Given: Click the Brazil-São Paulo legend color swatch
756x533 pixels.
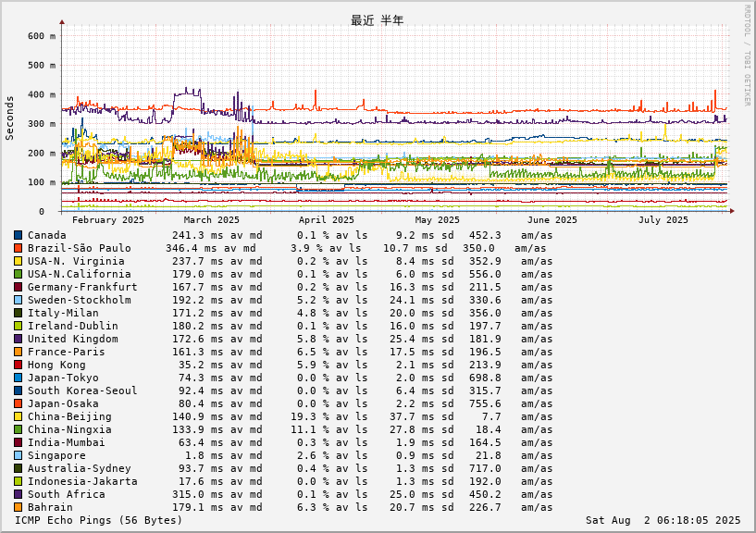Looking at the screenshot, I should 18,248.
